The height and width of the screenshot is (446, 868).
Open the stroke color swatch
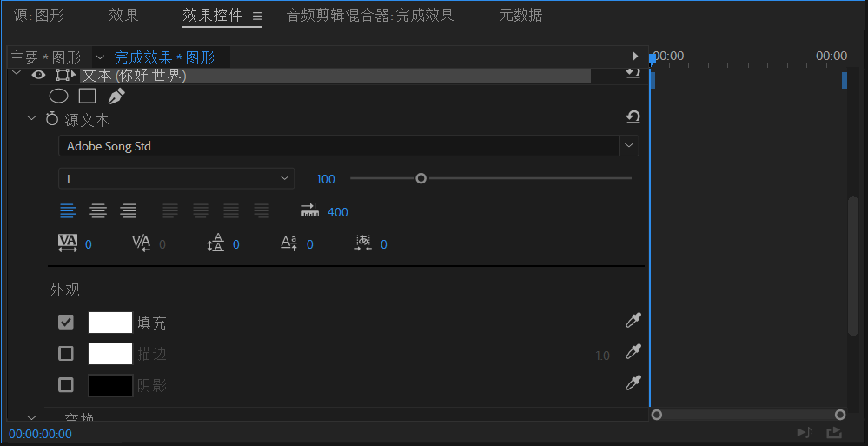click(110, 354)
